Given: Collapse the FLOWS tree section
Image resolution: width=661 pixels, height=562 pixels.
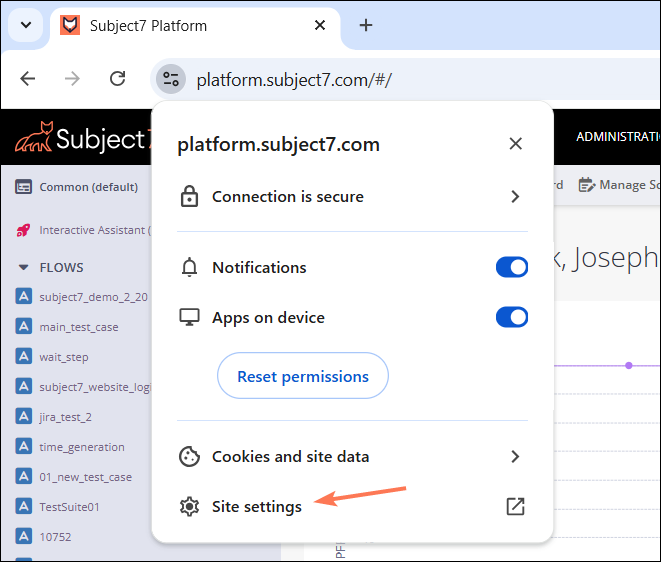Looking at the screenshot, I should tap(23, 267).
